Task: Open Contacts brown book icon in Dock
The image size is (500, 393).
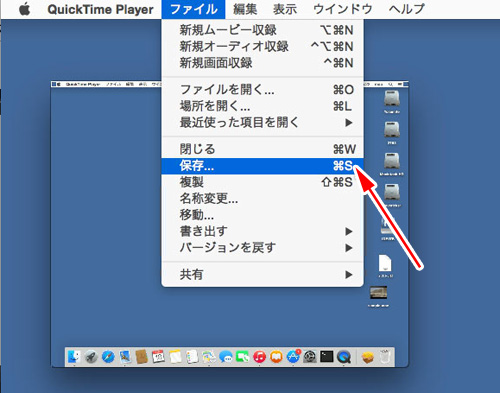Action: pos(142,357)
